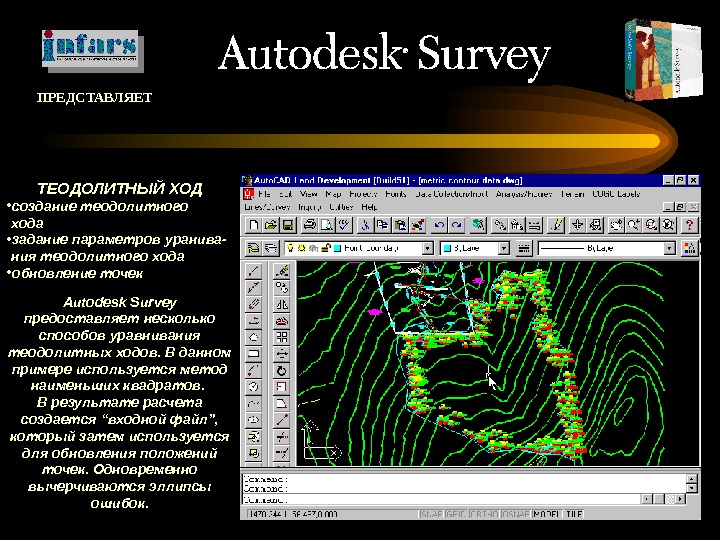The width and height of the screenshot is (720, 540).
Task: Toggle MODEL space in status bar
Action: (x=547, y=514)
